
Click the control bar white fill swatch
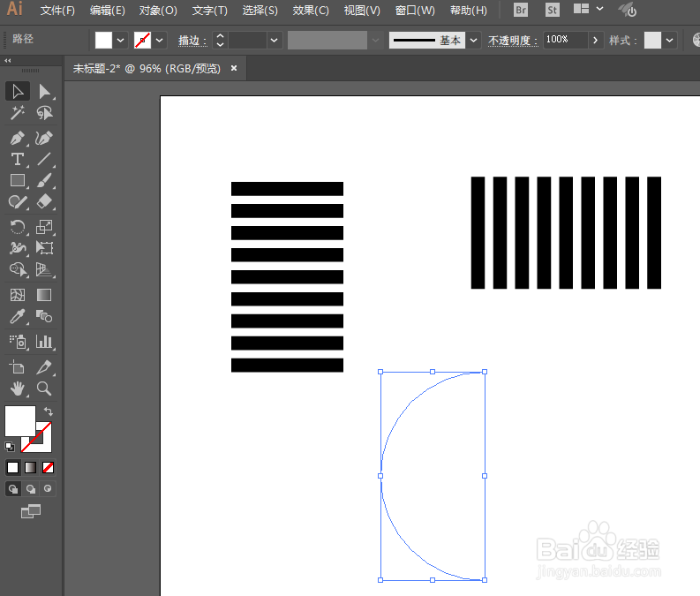pos(103,41)
